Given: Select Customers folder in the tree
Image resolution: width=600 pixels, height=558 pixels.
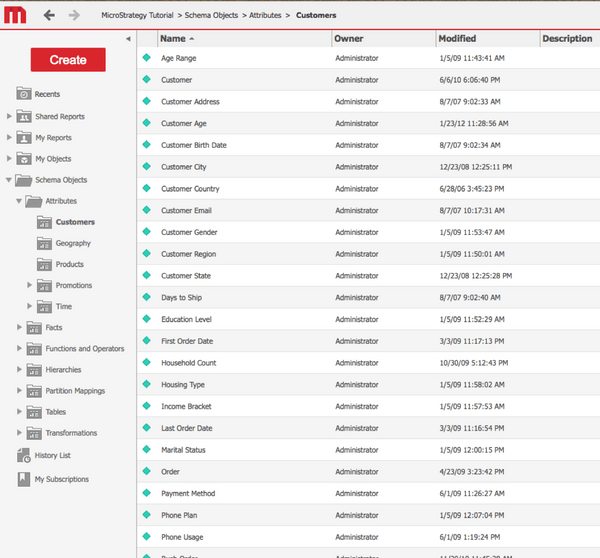Looking at the screenshot, I should [75, 222].
